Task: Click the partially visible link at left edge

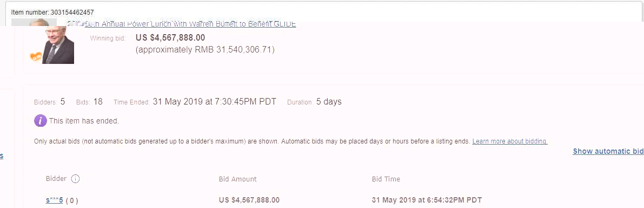Action: 2,156
